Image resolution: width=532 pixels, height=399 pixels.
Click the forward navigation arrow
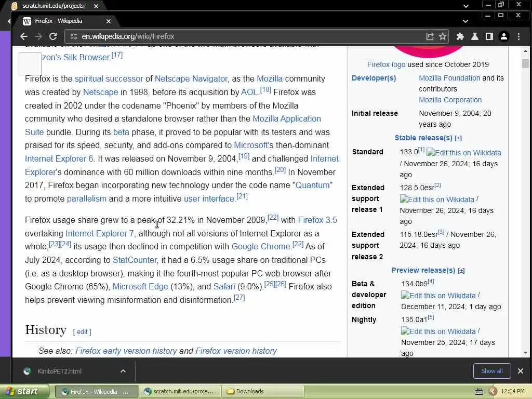38,37
